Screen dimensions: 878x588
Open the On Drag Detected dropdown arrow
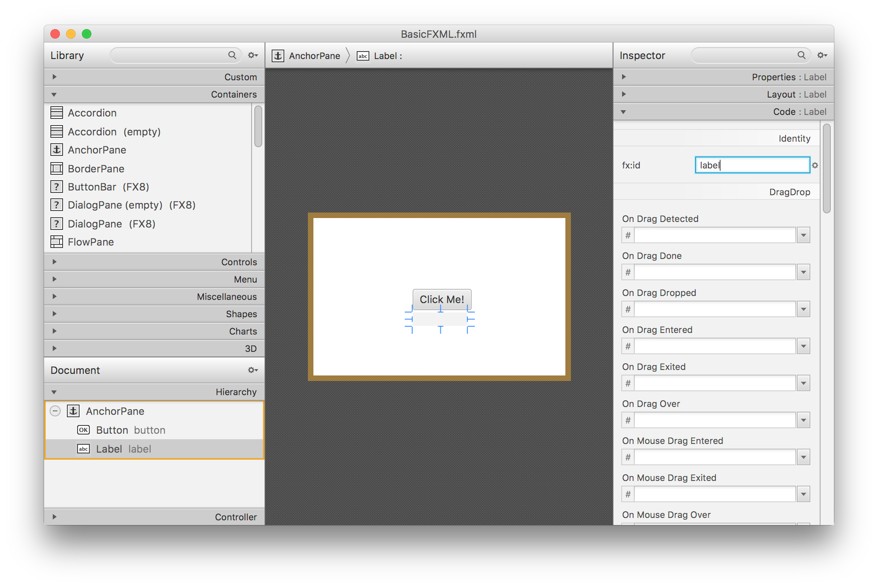tap(803, 235)
